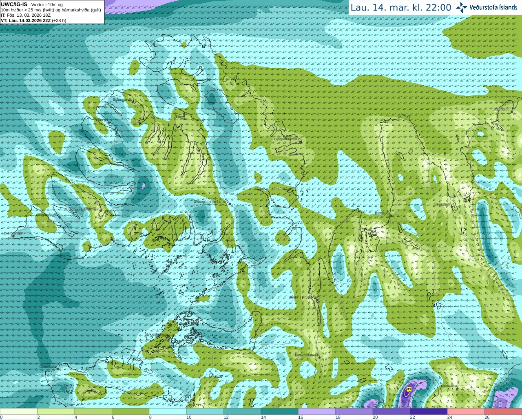Click the Bjargtangar station label
The image size is (522, 420).
(x=13, y=233)
